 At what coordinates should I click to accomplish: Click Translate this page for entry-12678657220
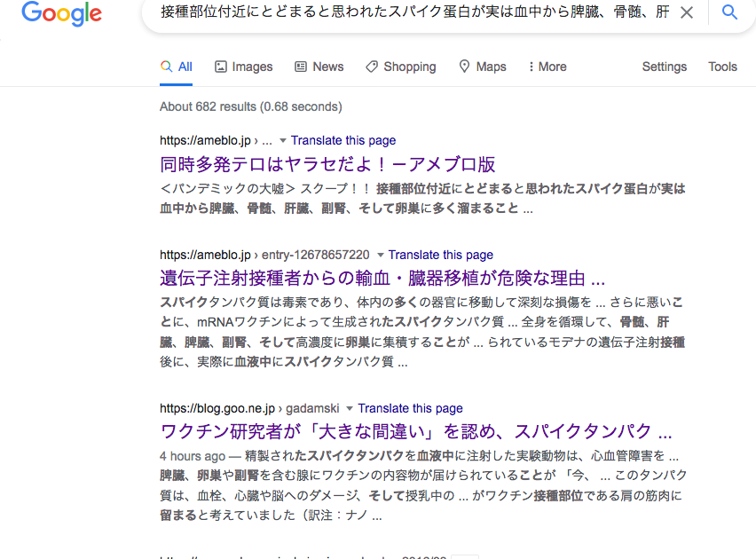pyautogui.click(x=441, y=255)
